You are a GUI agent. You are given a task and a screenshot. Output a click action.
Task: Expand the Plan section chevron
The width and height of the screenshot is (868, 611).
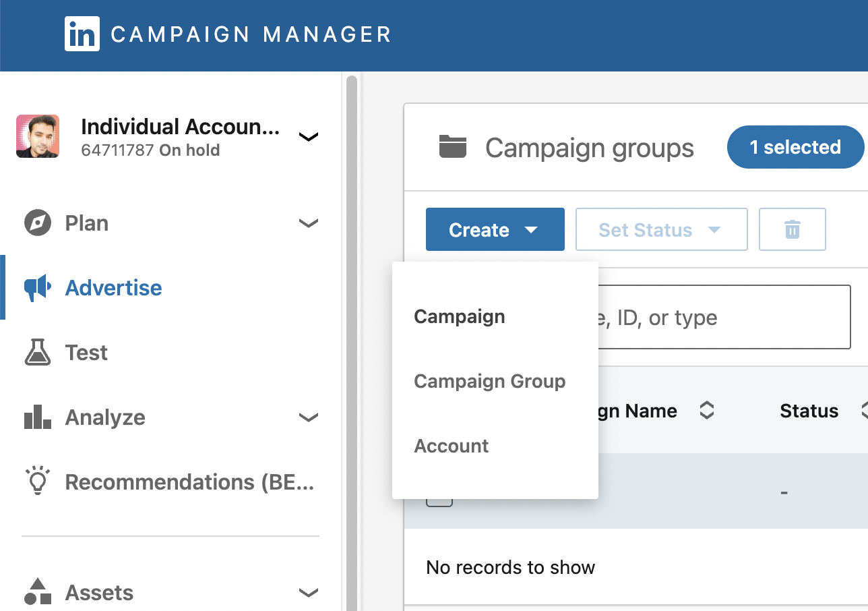308,223
